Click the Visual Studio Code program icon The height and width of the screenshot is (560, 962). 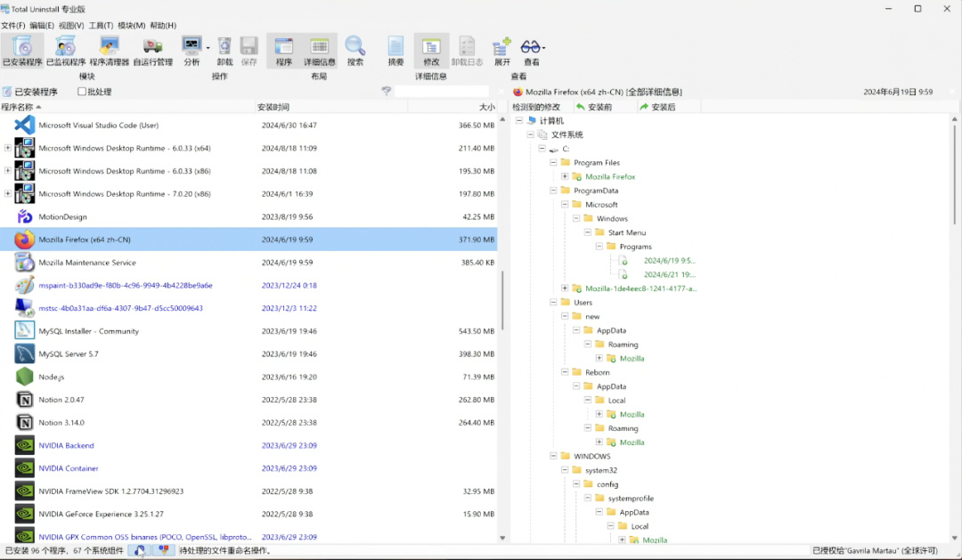pos(25,126)
